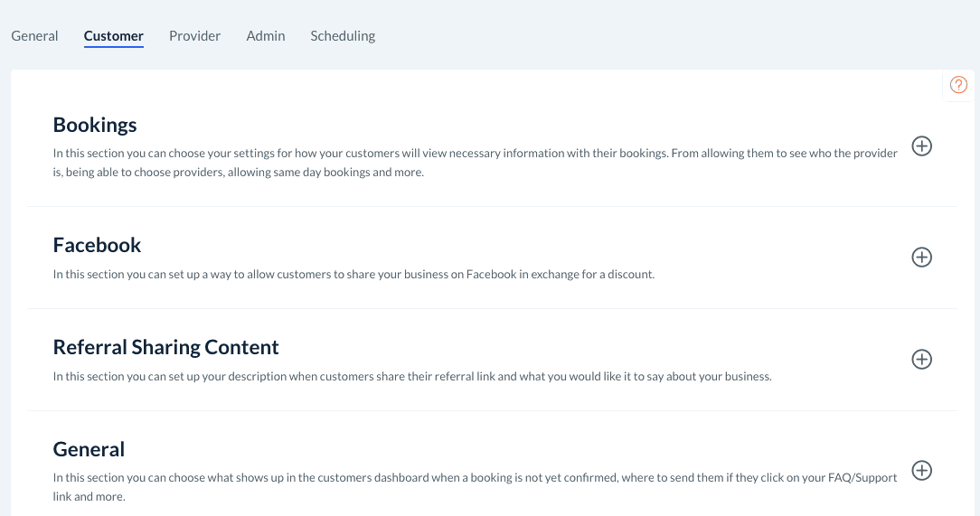The height and width of the screenshot is (516, 980).
Task: Click the underline beneath the Customer tab
Action: coord(114,46)
